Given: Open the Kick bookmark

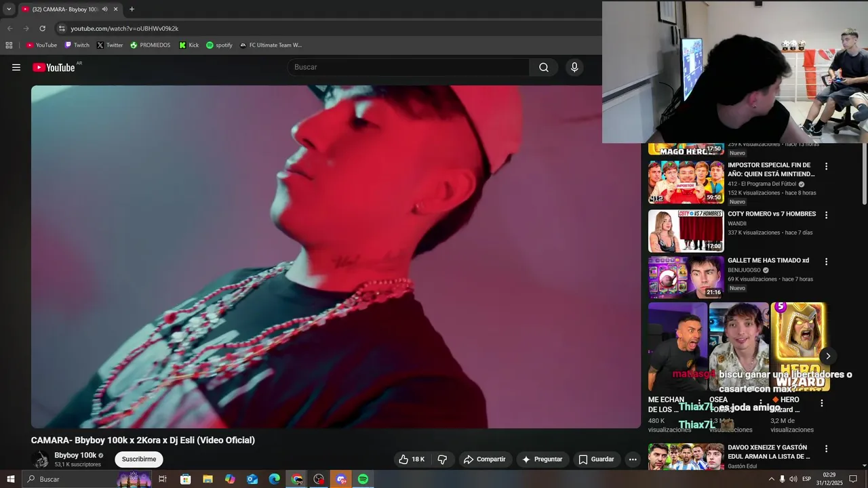Looking at the screenshot, I should tap(189, 45).
